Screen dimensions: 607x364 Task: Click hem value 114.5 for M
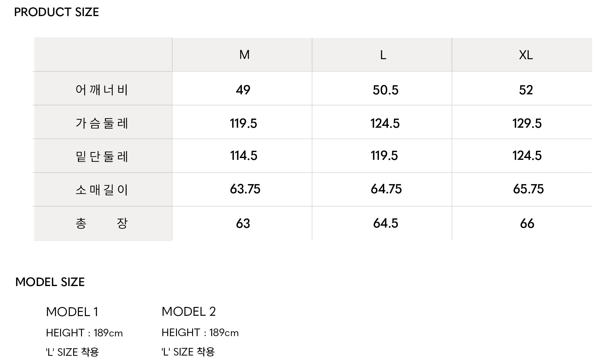pyautogui.click(x=243, y=156)
